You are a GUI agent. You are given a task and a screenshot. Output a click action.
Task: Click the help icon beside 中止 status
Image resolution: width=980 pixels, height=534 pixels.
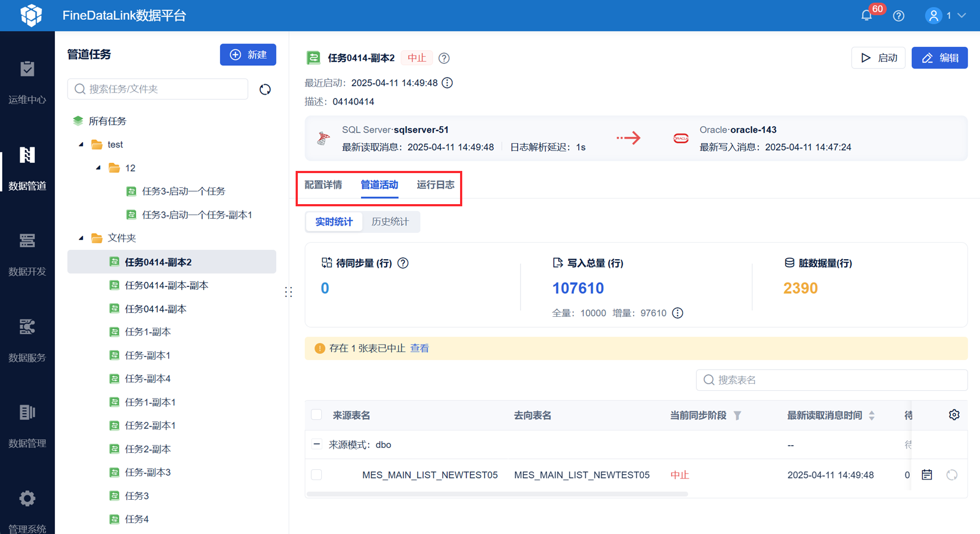(x=444, y=58)
